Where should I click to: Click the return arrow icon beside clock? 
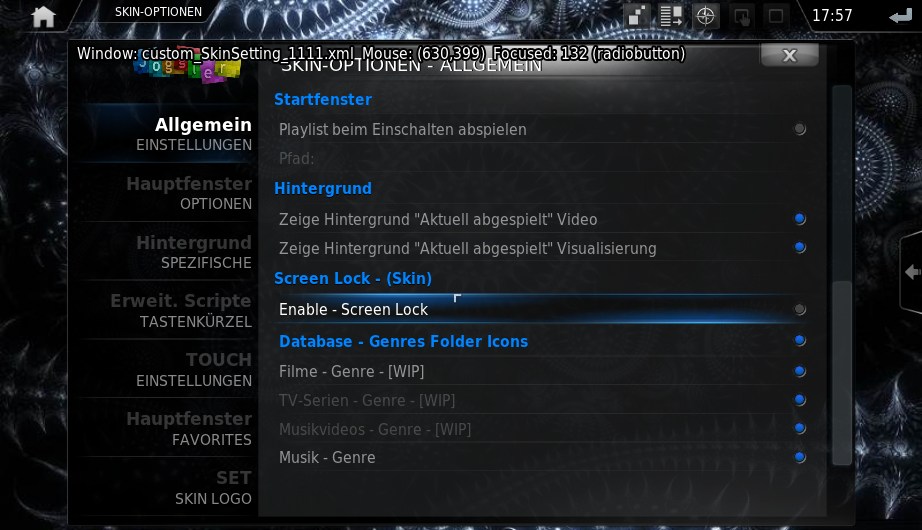coord(900,16)
